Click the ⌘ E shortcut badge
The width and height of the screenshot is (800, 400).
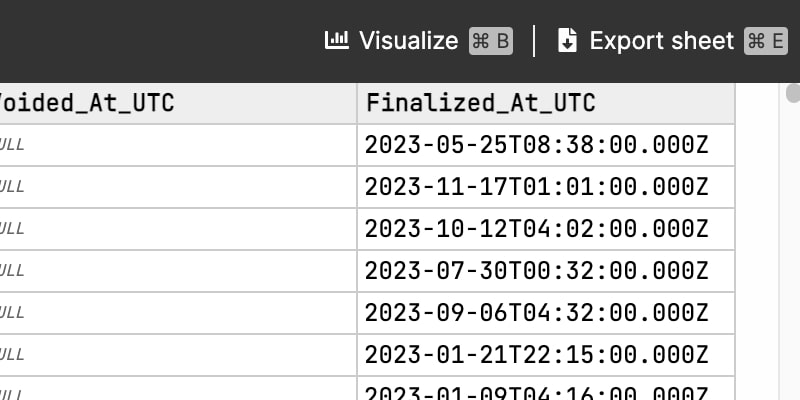click(766, 41)
